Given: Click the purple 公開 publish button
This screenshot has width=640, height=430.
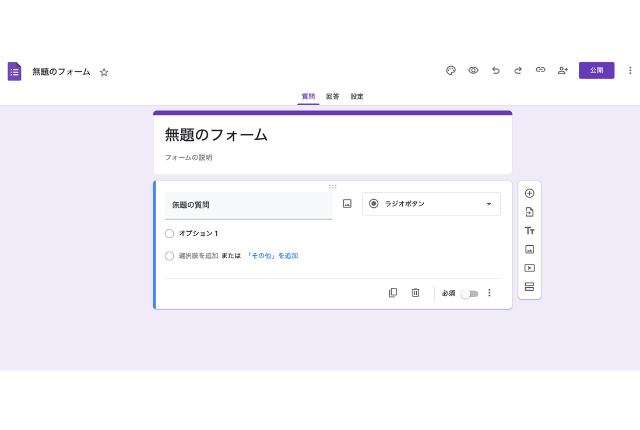Looking at the screenshot, I should [596, 70].
